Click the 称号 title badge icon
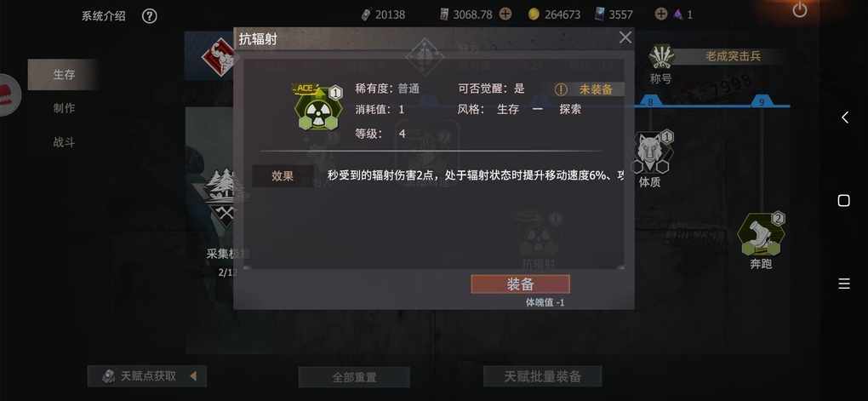Screen dimensions: 868x401 tap(661, 56)
